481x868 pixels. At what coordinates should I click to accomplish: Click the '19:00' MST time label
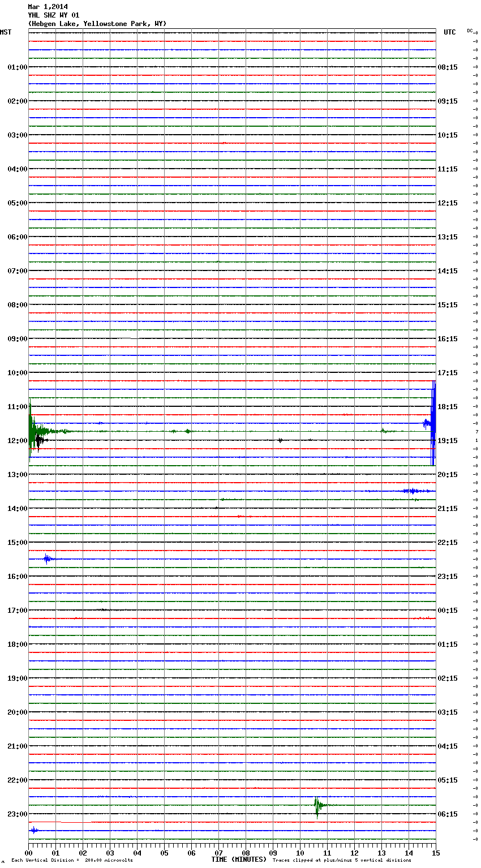point(17,678)
